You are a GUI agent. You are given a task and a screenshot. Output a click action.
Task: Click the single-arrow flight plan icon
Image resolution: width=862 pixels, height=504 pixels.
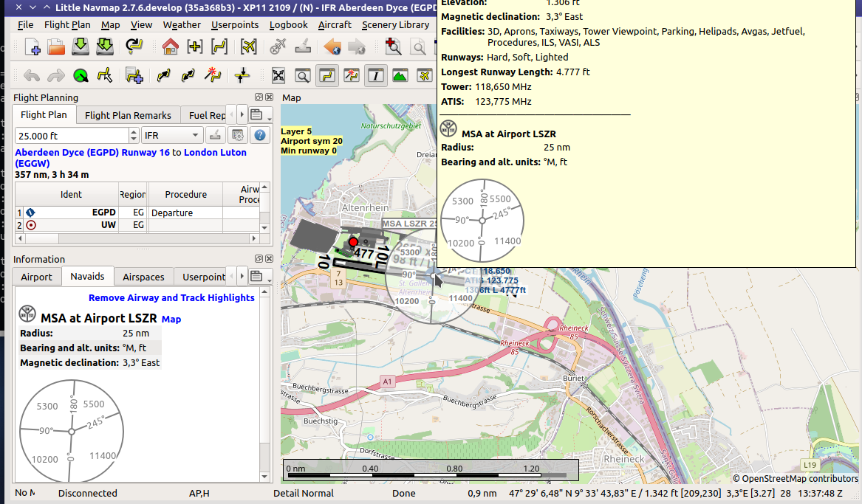tap(164, 75)
